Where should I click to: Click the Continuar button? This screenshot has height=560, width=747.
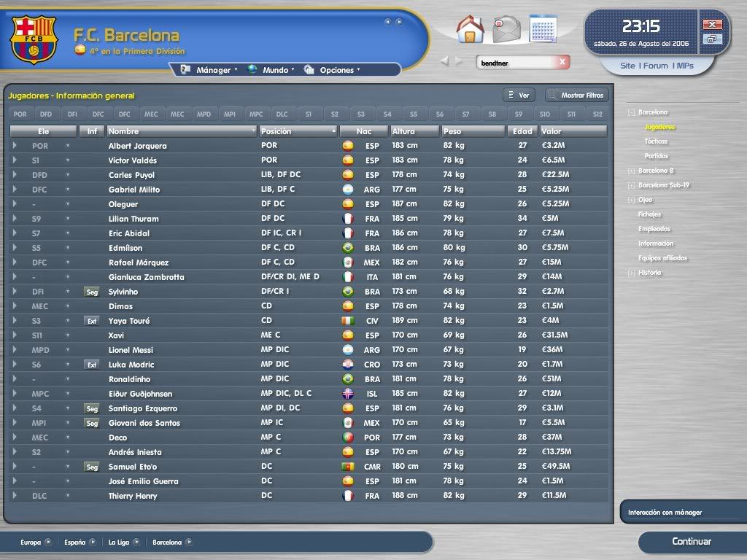pyautogui.click(x=692, y=542)
